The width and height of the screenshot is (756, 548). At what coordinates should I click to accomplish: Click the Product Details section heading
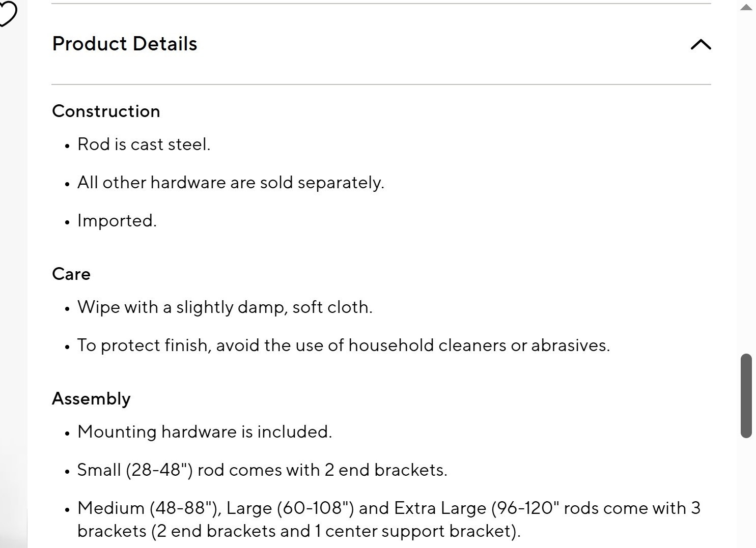tap(124, 44)
